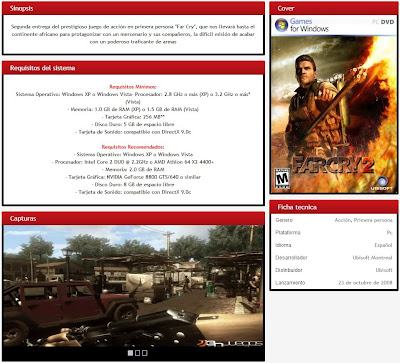This screenshot has height=363, width=400.
Task: Click the PC DVD label on the cover
Action: pos(383,22)
